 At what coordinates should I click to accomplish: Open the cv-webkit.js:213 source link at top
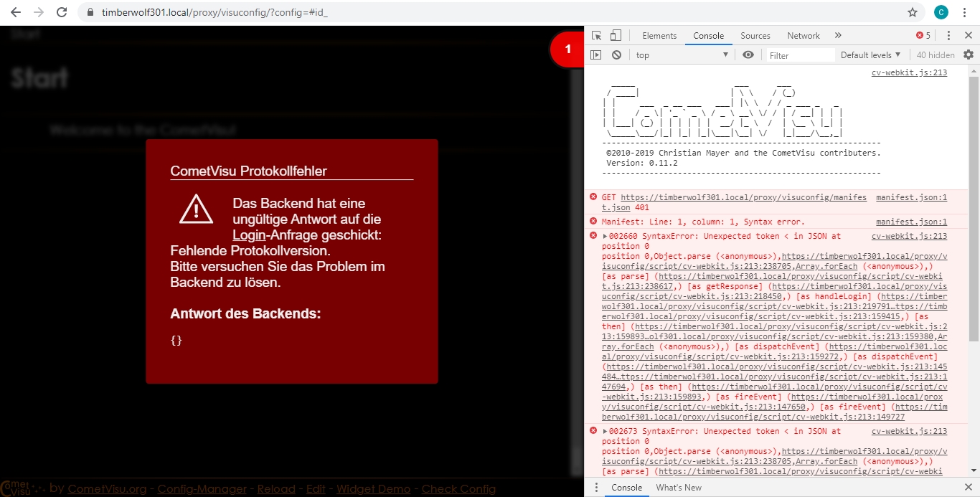pos(909,72)
